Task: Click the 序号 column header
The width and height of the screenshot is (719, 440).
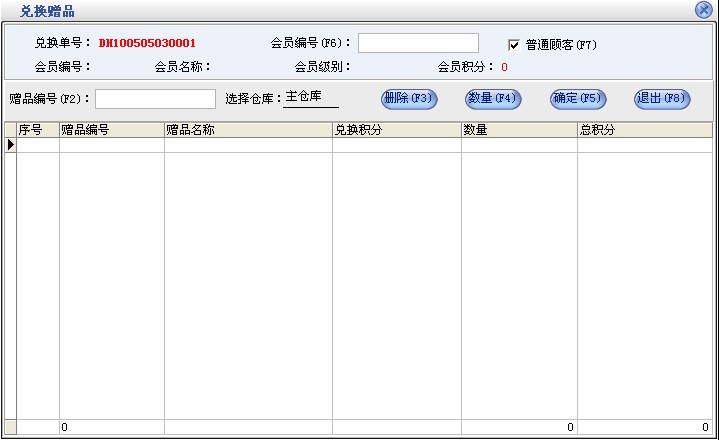Action: coord(37,130)
